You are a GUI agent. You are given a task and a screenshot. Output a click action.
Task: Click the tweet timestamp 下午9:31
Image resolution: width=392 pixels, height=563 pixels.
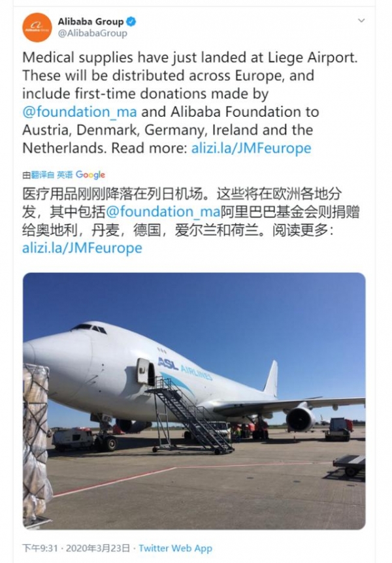click(x=40, y=548)
